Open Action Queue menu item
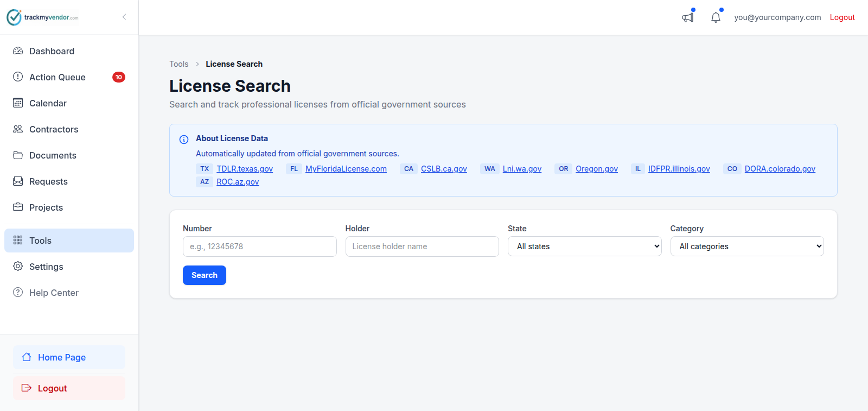The image size is (868, 411). click(x=69, y=77)
